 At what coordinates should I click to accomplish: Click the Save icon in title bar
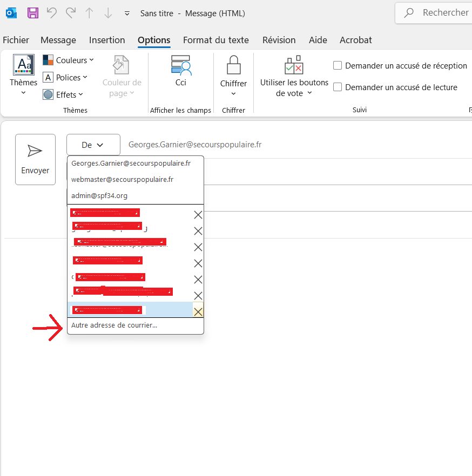point(32,13)
